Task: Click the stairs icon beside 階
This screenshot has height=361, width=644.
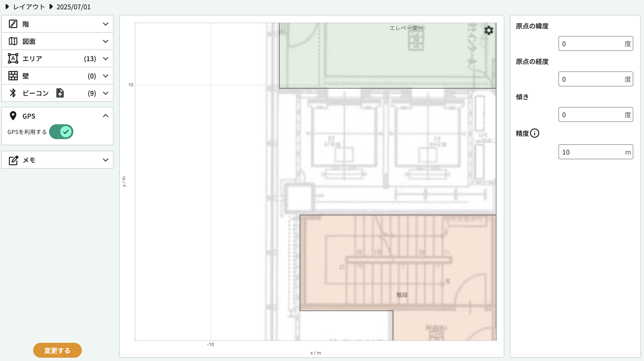Action: 13,24
